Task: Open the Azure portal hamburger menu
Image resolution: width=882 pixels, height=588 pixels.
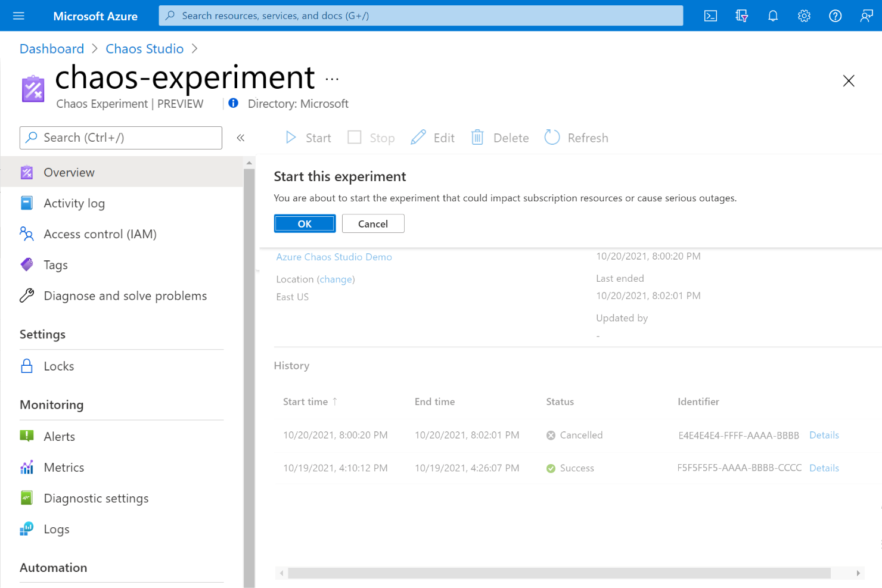Action: pyautogui.click(x=18, y=16)
